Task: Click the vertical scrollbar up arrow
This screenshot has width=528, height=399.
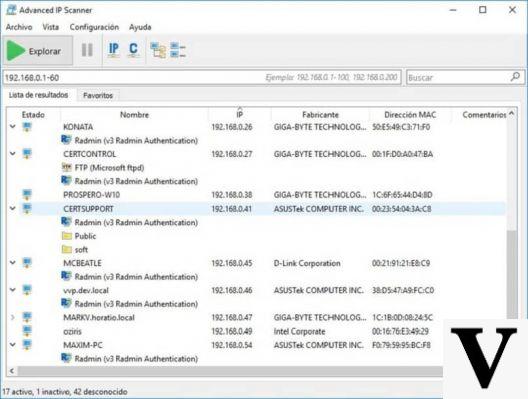Action: [512, 114]
